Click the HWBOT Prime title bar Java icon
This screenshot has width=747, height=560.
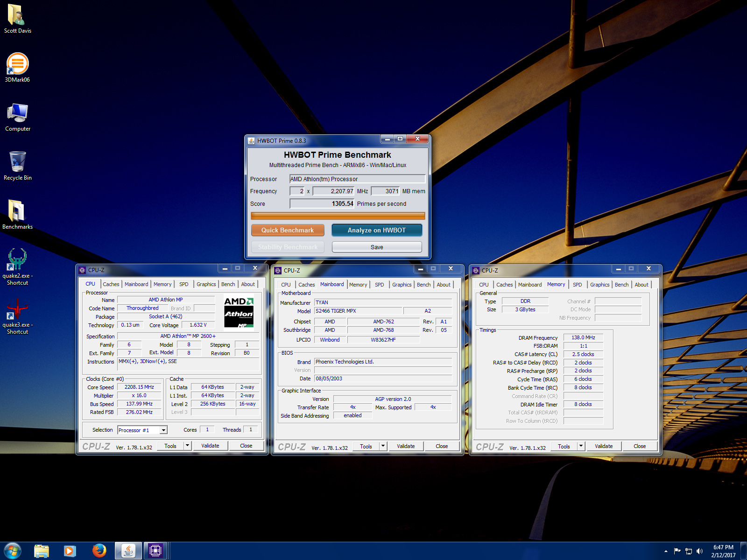(x=251, y=140)
